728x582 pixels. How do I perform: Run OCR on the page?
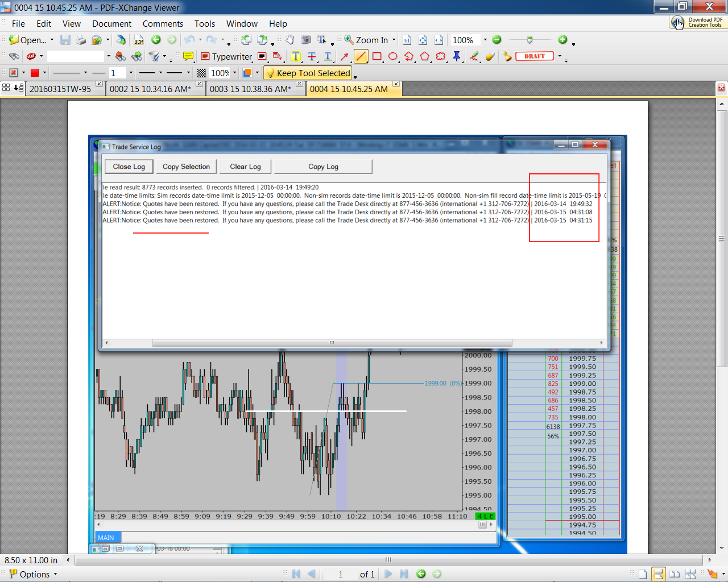coord(139,40)
